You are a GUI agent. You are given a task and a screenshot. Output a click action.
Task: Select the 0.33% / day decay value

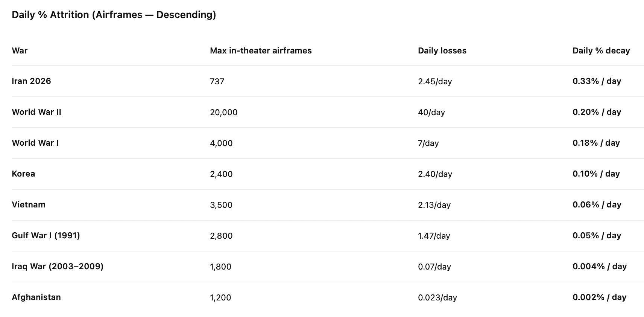coord(597,81)
